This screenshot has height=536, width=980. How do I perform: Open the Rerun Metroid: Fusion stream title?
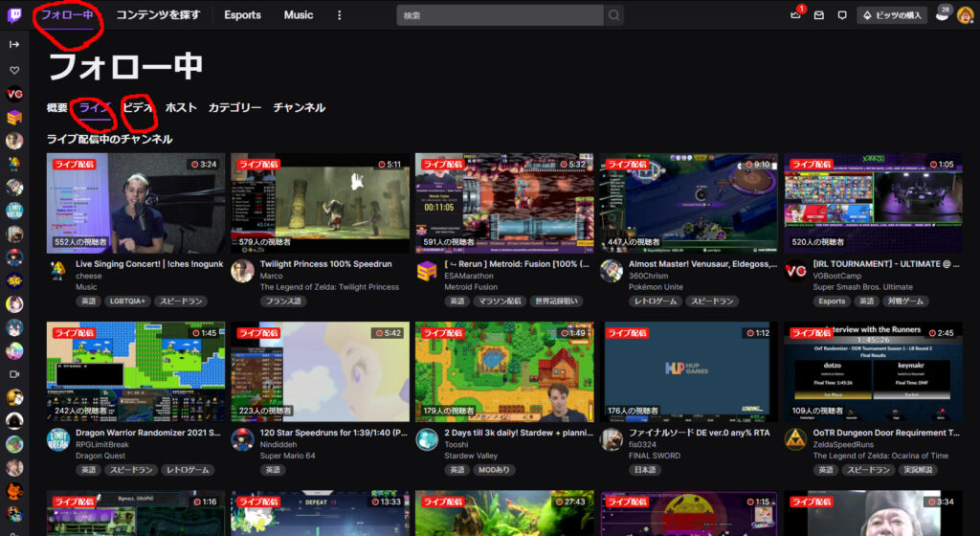tap(517, 264)
